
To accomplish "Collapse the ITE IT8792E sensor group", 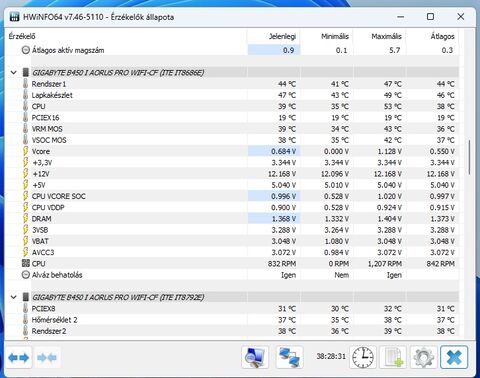I will coord(14,297).
